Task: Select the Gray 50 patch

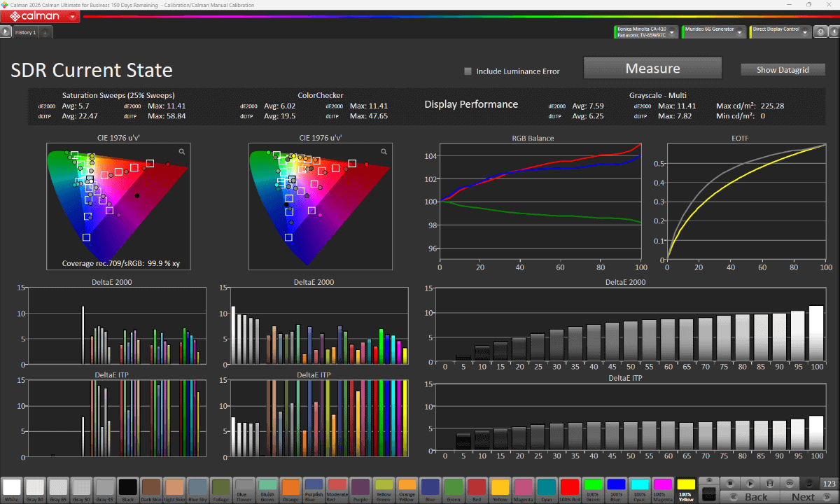Action: [x=82, y=489]
